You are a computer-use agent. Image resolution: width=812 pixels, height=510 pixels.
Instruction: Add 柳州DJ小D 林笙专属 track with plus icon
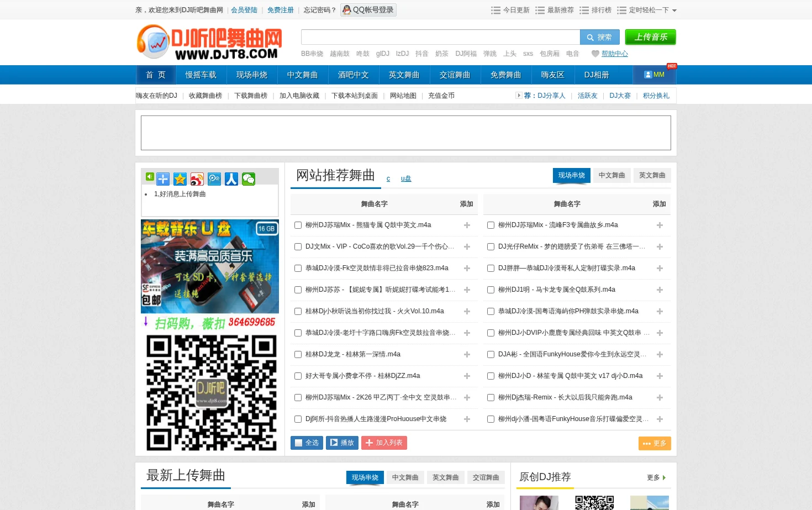(660, 376)
